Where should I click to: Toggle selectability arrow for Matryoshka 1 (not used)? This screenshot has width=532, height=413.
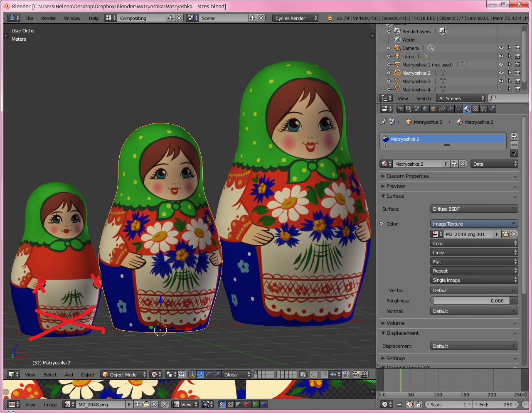click(510, 64)
